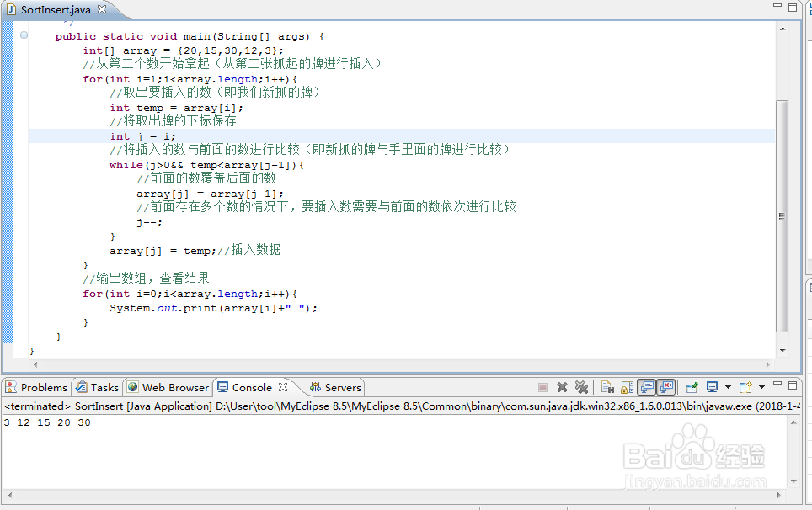The height and width of the screenshot is (510, 812).
Task: Toggle Scroll Lock in Console toolbar
Action: click(628, 387)
